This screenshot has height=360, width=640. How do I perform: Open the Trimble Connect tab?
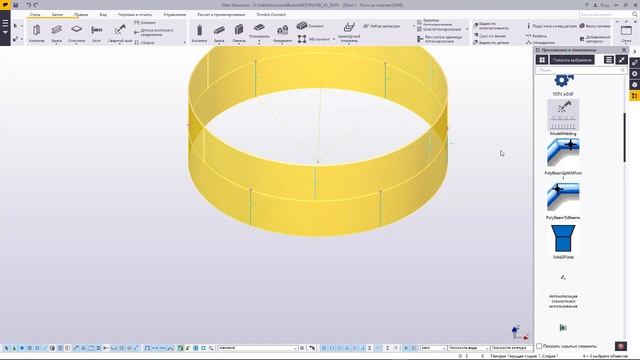[x=271, y=14]
